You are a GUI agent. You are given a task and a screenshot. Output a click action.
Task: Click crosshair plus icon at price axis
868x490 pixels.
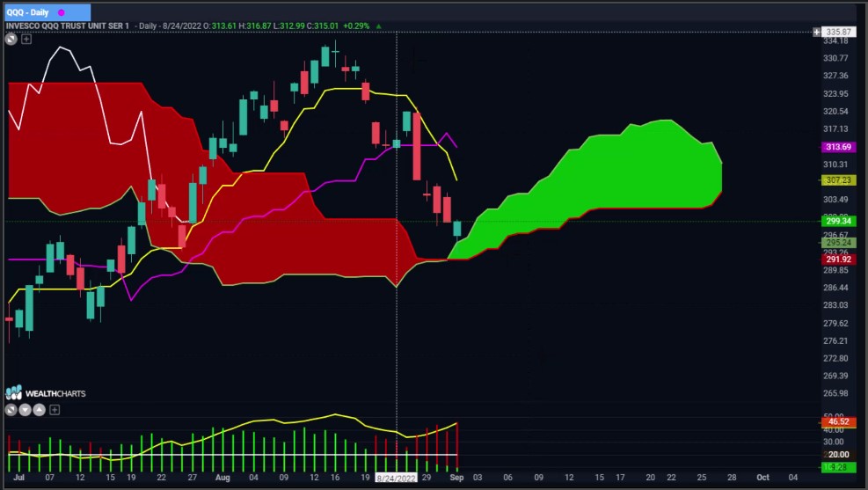816,33
